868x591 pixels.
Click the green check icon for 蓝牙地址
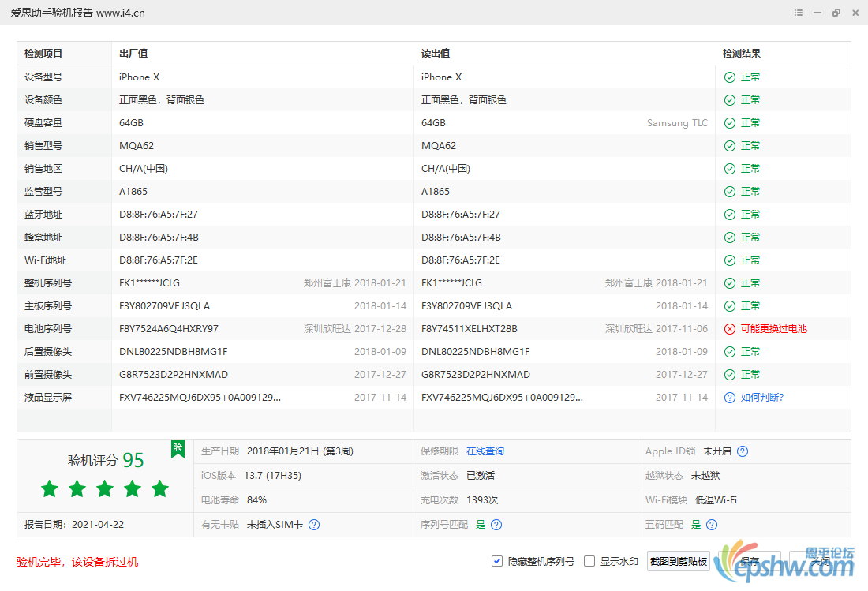click(730, 215)
